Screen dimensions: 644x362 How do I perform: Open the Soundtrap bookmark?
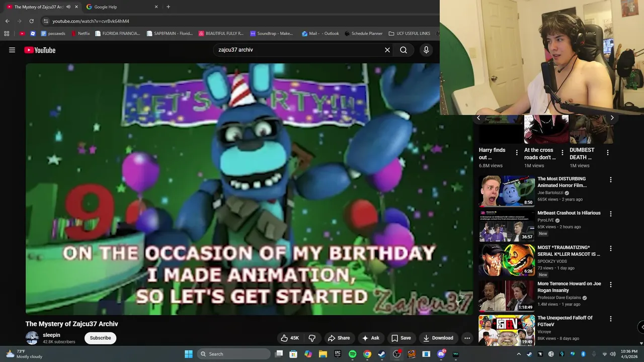tap(272, 34)
